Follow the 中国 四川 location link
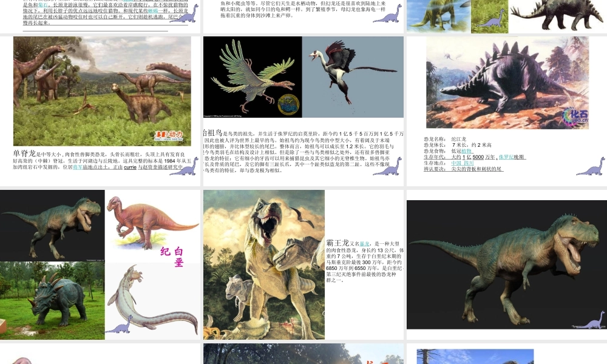The image size is (607, 364). [x=463, y=163]
